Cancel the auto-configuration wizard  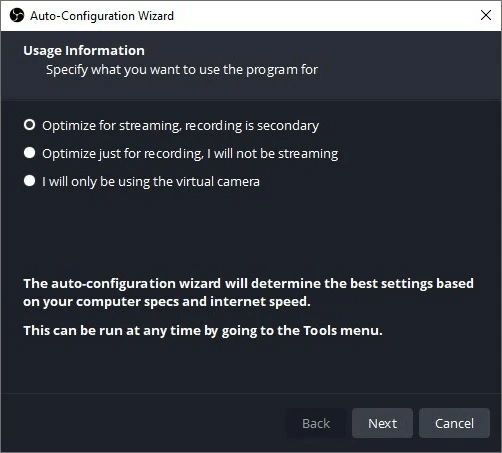click(x=454, y=423)
